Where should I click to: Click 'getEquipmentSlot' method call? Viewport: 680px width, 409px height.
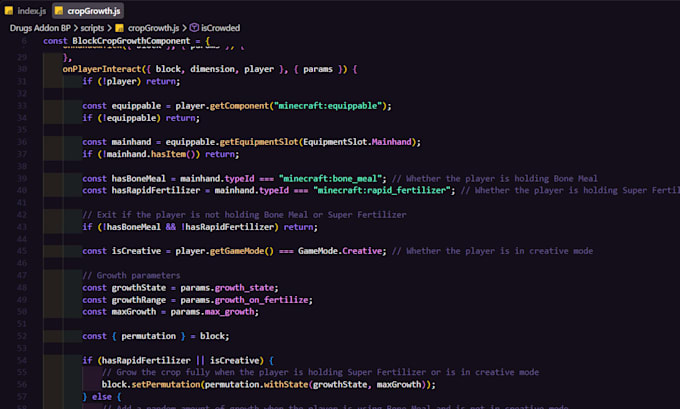point(258,142)
